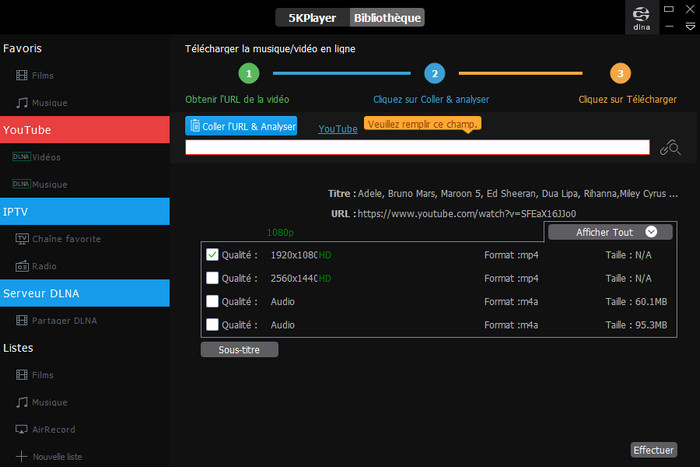Click the Films icon under Favoris

click(22, 75)
